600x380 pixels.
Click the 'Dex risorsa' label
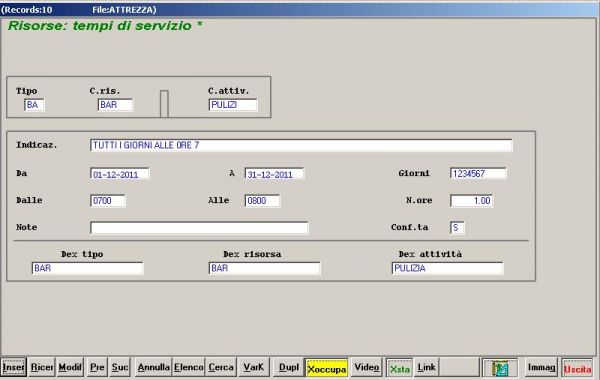point(252,254)
